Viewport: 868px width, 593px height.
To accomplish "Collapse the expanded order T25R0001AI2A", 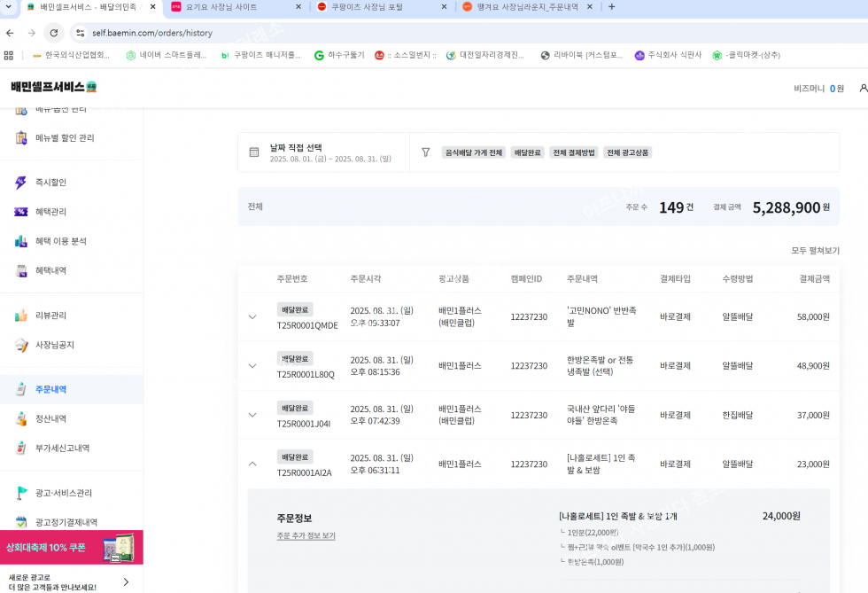I will click(252, 464).
